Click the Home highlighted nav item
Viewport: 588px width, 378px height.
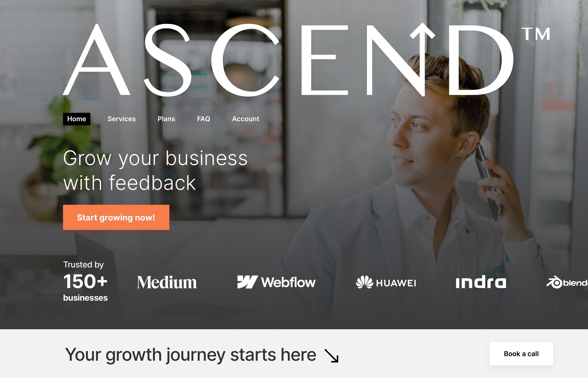pos(77,119)
